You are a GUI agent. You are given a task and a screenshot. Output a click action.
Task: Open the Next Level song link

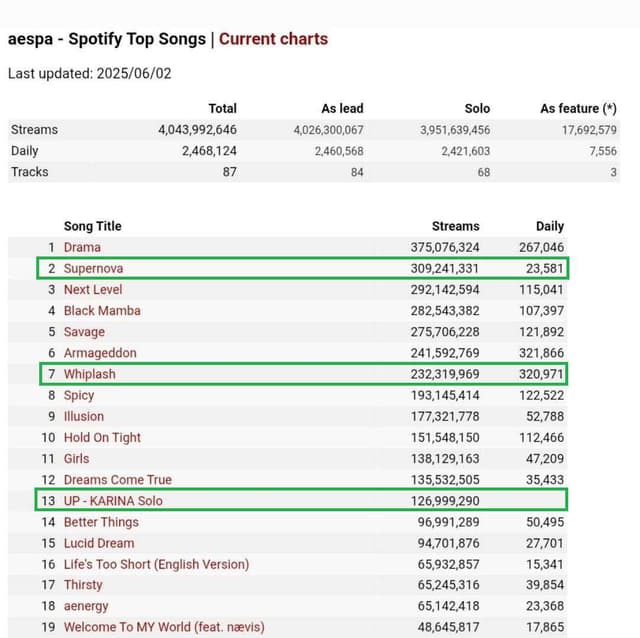pos(93,289)
